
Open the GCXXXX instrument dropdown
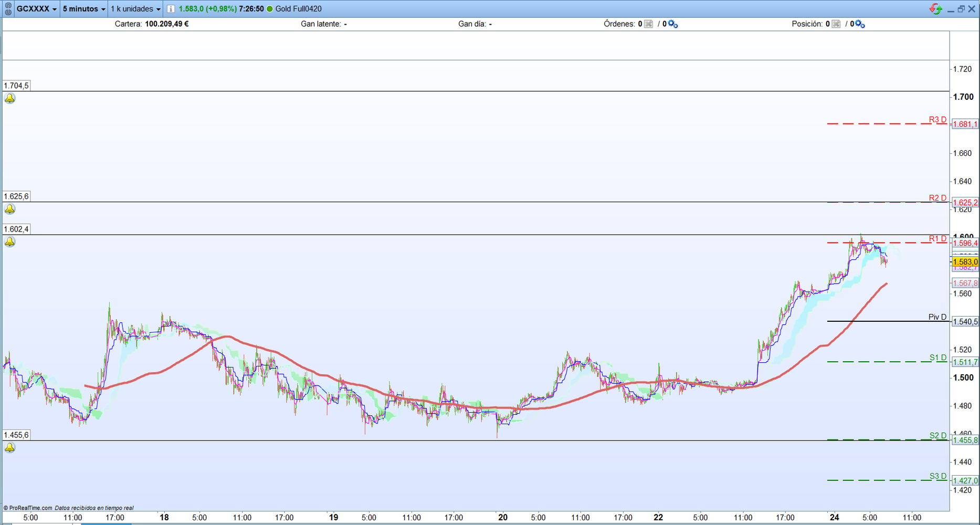[x=36, y=9]
